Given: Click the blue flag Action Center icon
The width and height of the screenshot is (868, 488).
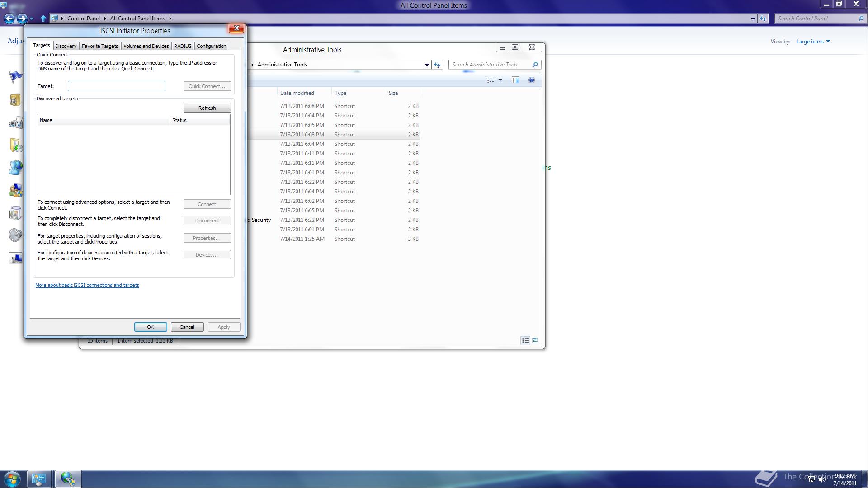Looking at the screenshot, I should point(15,77).
